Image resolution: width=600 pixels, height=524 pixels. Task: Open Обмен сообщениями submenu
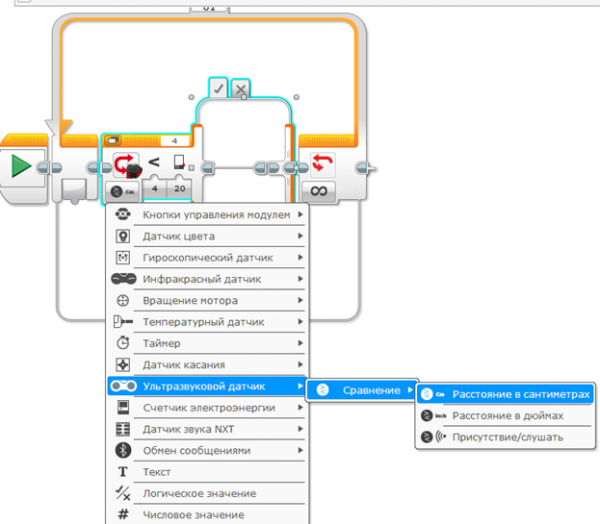[x=207, y=451]
